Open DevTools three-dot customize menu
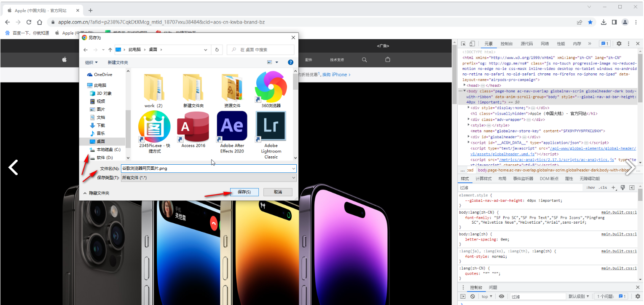Viewport: 644px width, 305px height. tap(628, 43)
